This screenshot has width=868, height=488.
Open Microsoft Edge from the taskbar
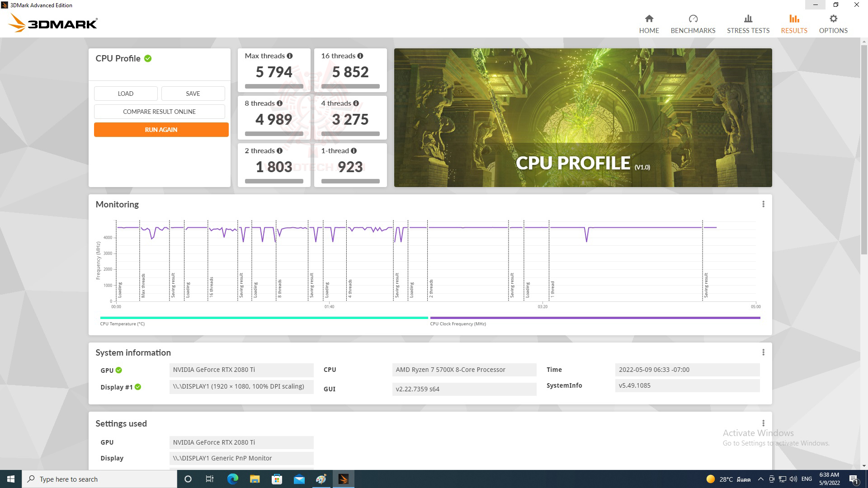tap(232, 479)
